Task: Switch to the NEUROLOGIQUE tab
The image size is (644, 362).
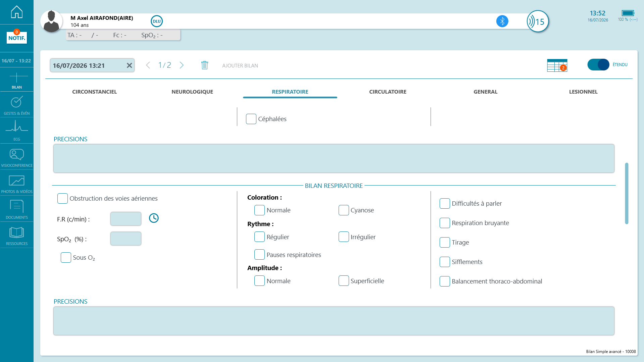Action: (x=192, y=92)
